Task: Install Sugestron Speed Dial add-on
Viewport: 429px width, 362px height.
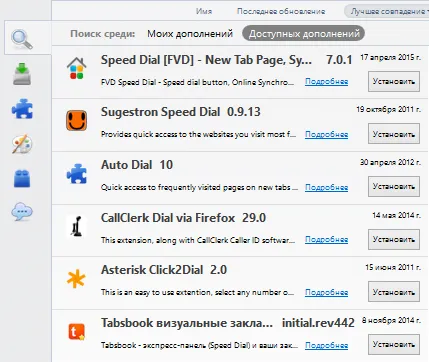Action: (x=394, y=134)
